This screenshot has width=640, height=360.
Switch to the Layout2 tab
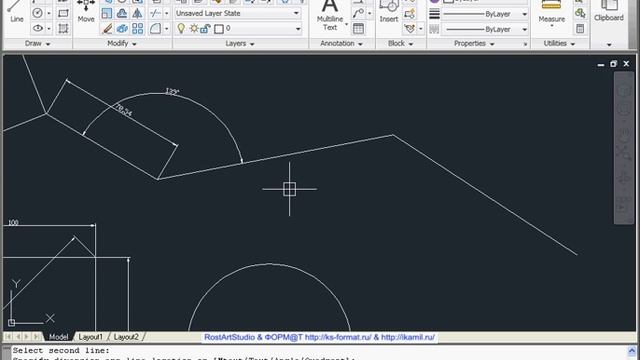[126, 337]
